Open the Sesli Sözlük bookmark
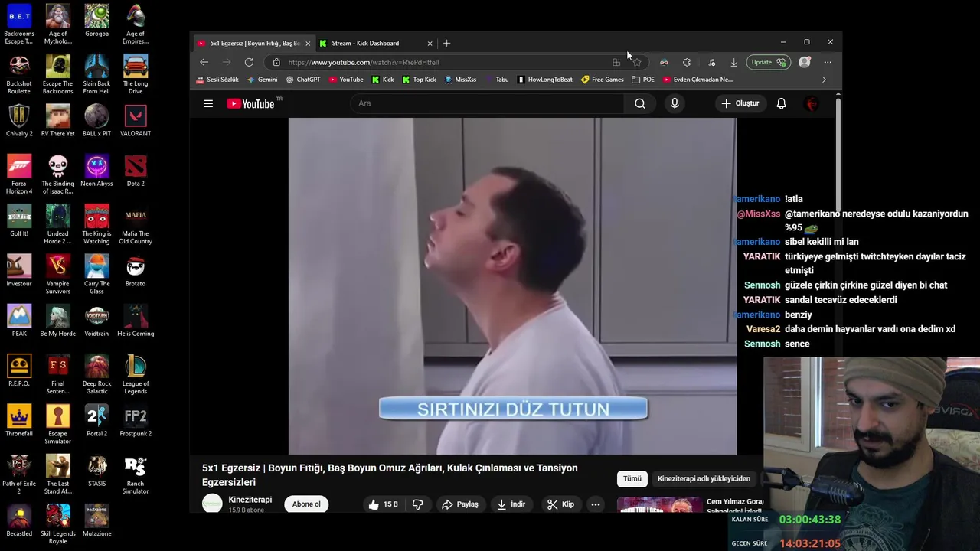This screenshot has height=551, width=980. pos(217,80)
